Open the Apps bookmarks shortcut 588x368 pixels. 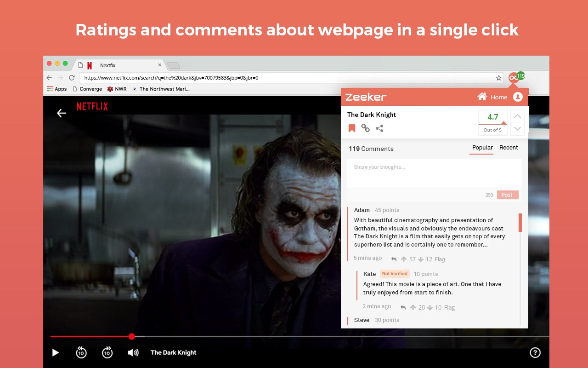click(x=57, y=89)
